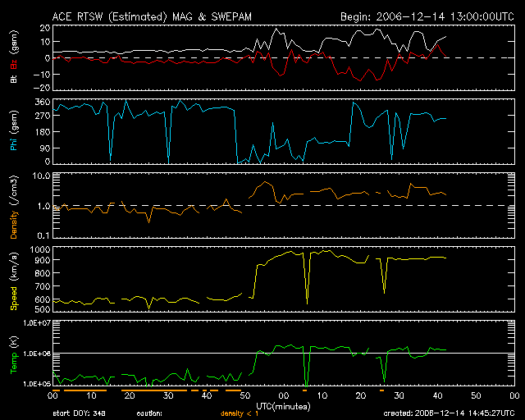Viewport: 525px width, 420px height.
Task: Select the "(K)" temperature unit text
Action: (14, 341)
